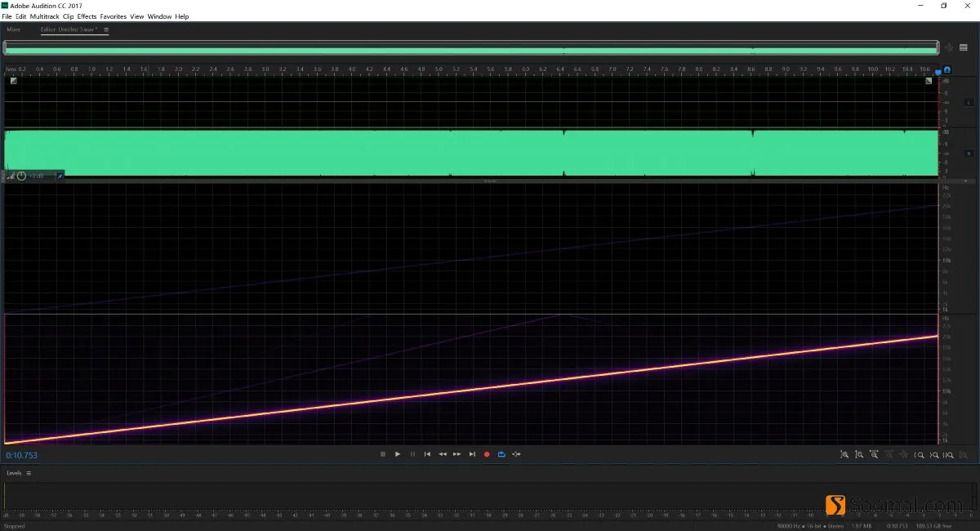Click Zoom Out (Amplitude) icon

[859, 455]
